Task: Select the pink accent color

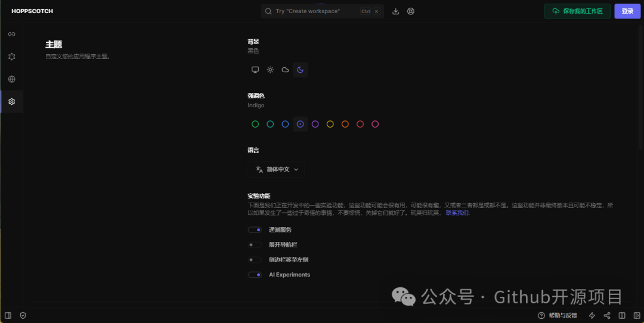Action: click(375, 124)
